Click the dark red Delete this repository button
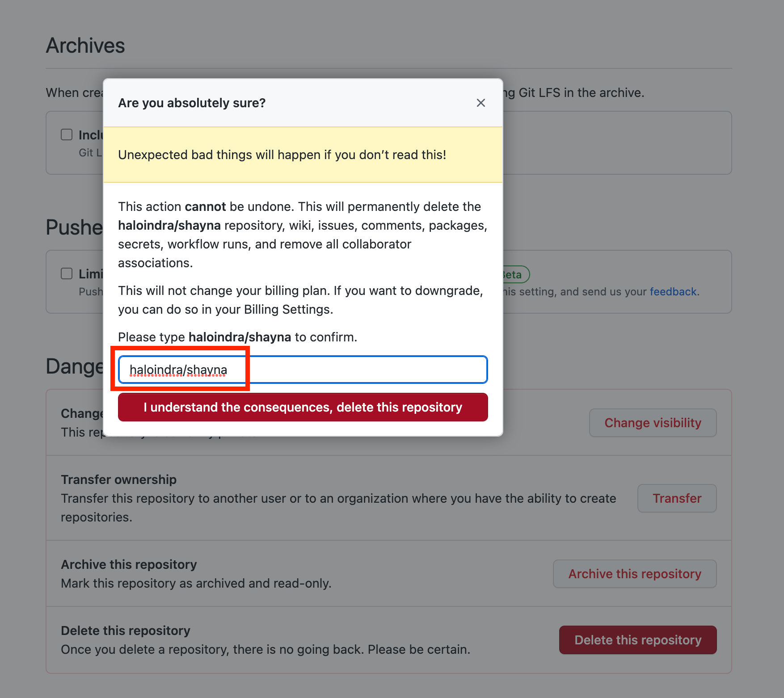Viewport: 784px width, 698px height. (x=638, y=640)
